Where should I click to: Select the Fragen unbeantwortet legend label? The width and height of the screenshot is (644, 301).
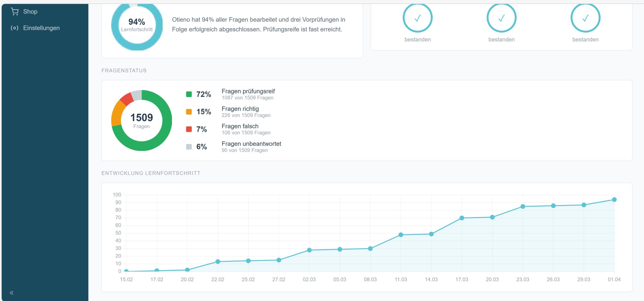[251, 144]
